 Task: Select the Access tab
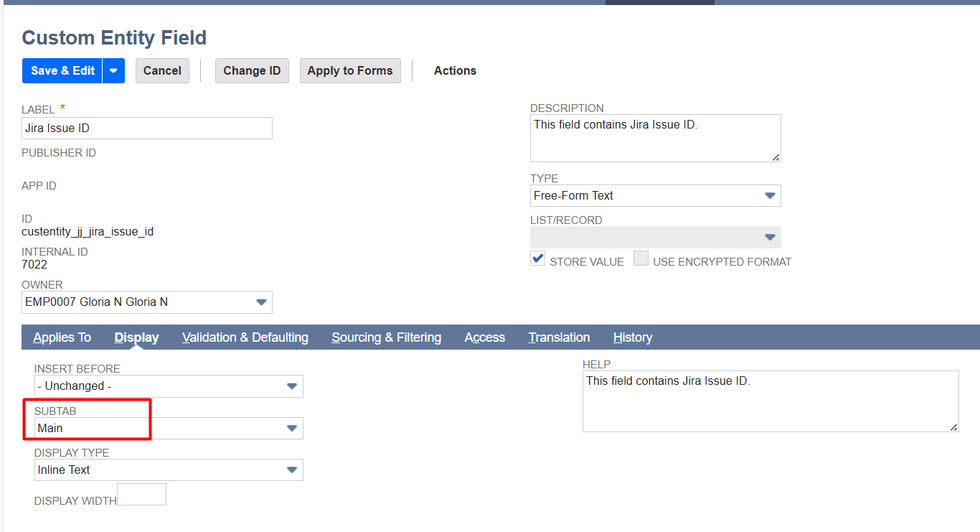[x=484, y=337]
